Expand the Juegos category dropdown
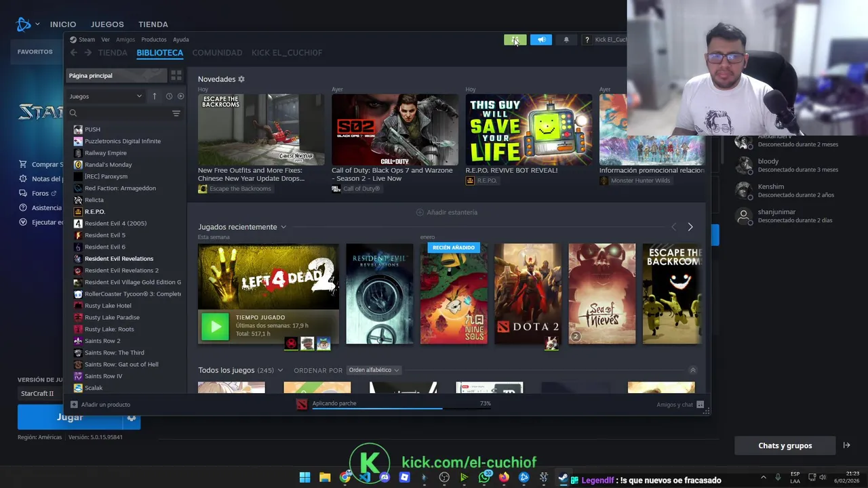 tap(106, 96)
